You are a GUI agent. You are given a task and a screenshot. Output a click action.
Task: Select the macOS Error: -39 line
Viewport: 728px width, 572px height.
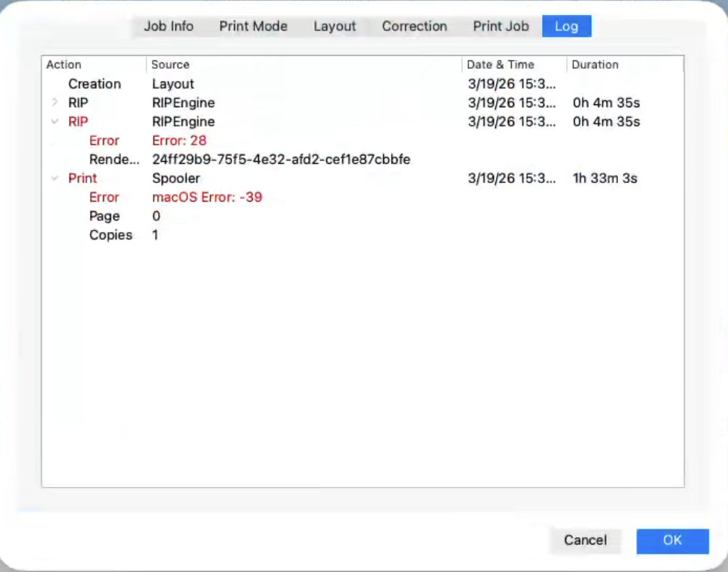pyautogui.click(x=207, y=197)
